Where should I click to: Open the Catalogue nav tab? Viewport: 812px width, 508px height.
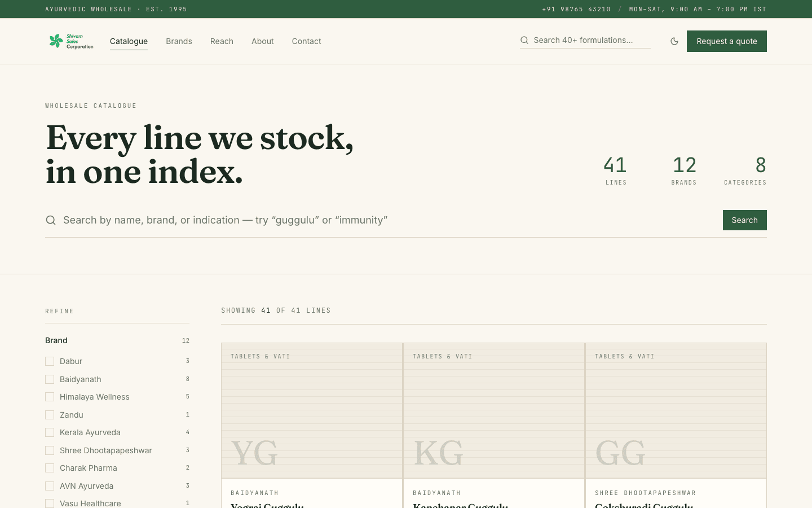(x=129, y=41)
